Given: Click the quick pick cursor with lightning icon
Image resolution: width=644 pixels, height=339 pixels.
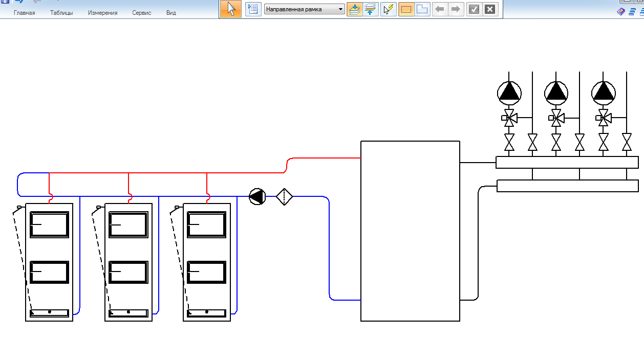Looking at the screenshot, I should click(x=389, y=9).
